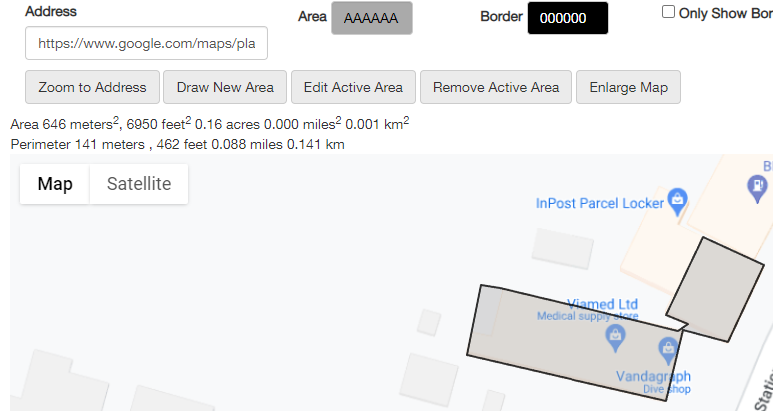The image size is (773, 411).
Task: Click the InPost Parcel Locker map pin
Action: 678,199
